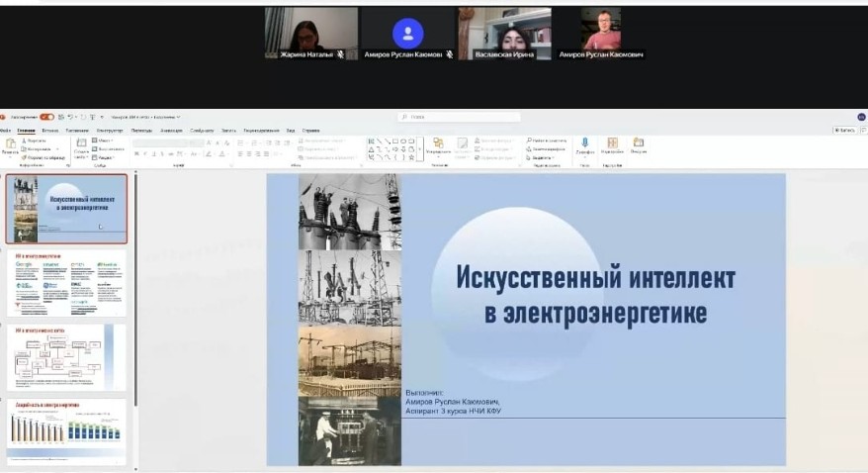Screen dimensions: 868x473
Task: Click the Dictate microphone icon
Action: pyautogui.click(x=585, y=144)
